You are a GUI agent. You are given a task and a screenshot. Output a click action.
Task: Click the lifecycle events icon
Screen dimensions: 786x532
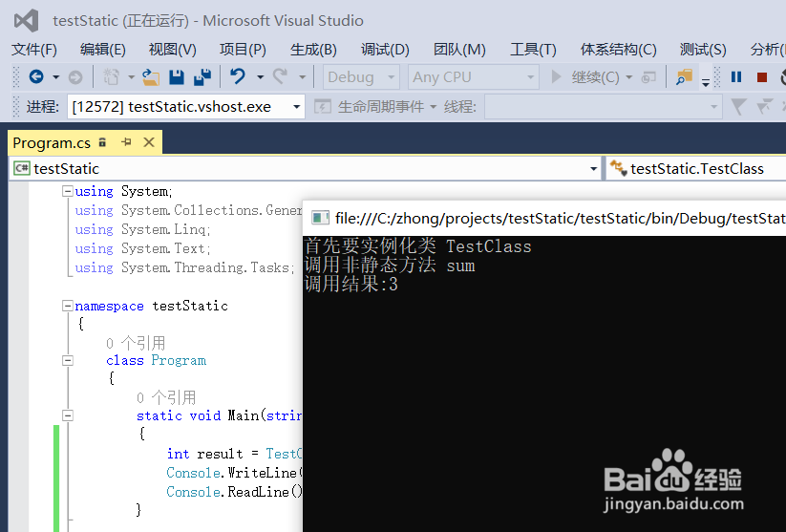tap(322, 106)
